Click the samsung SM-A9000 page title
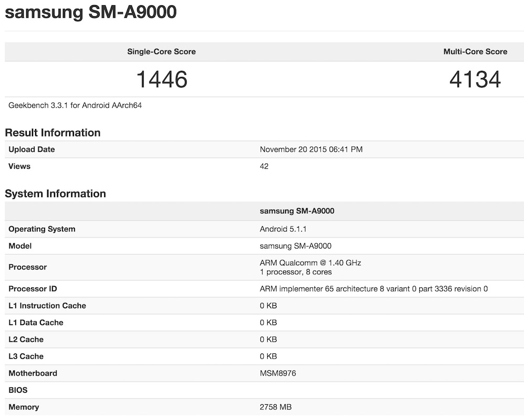Screen dimensions: 524x420 click(90, 12)
